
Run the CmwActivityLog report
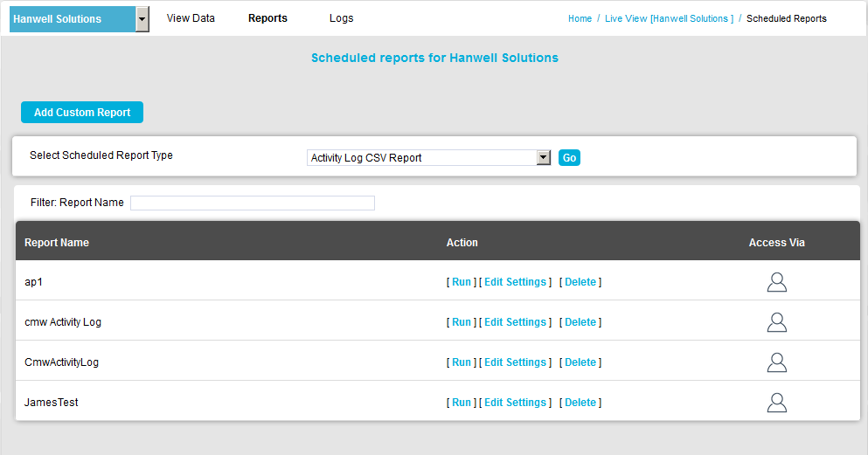point(462,362)
